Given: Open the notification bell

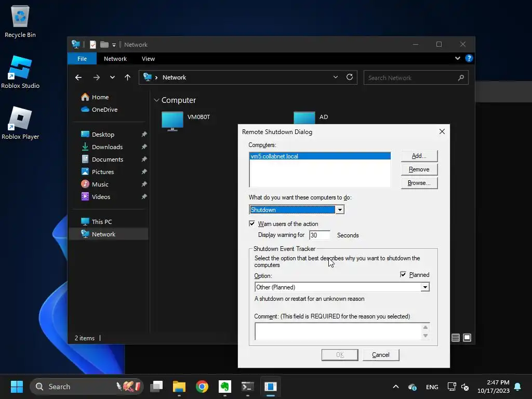Looking at the screenshot, I should coord(518,387).
